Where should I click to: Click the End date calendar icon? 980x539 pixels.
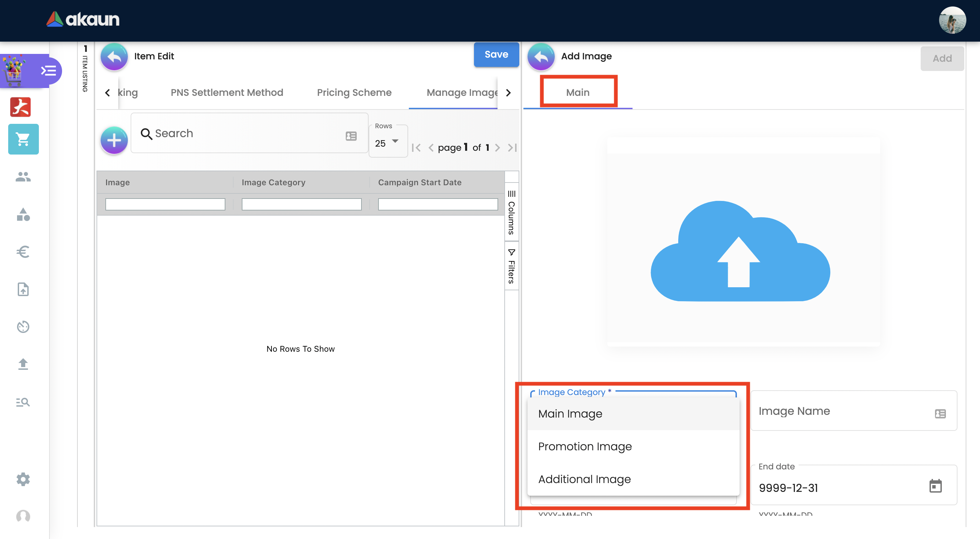point(935,486)
